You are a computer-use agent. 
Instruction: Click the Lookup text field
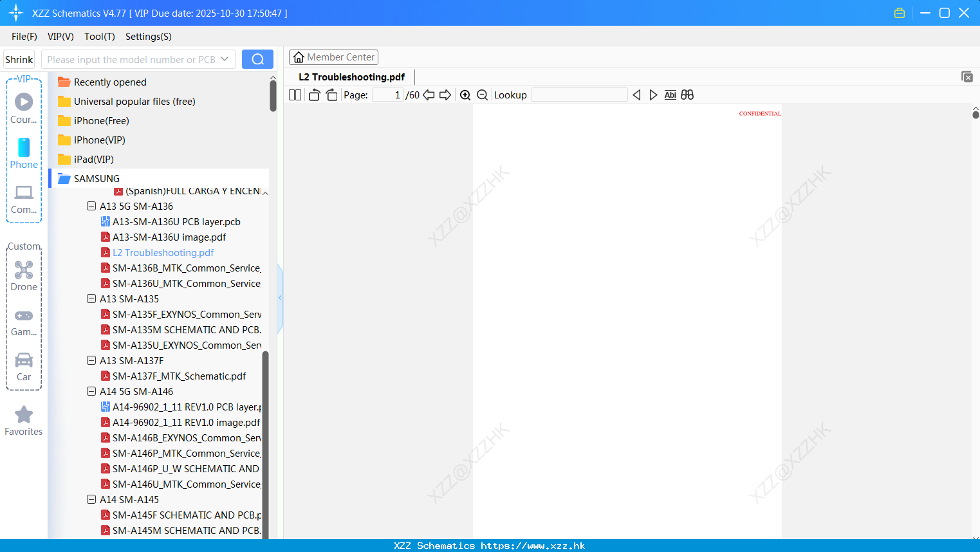(579, 95)
